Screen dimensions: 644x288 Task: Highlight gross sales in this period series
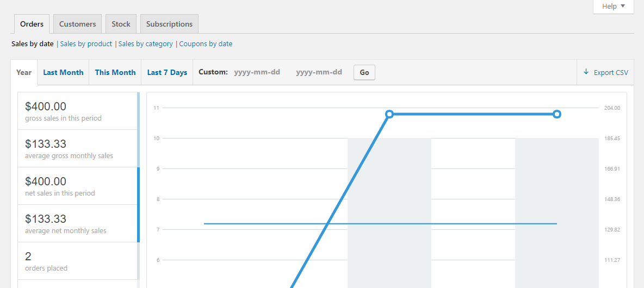[x=77, y=111]
